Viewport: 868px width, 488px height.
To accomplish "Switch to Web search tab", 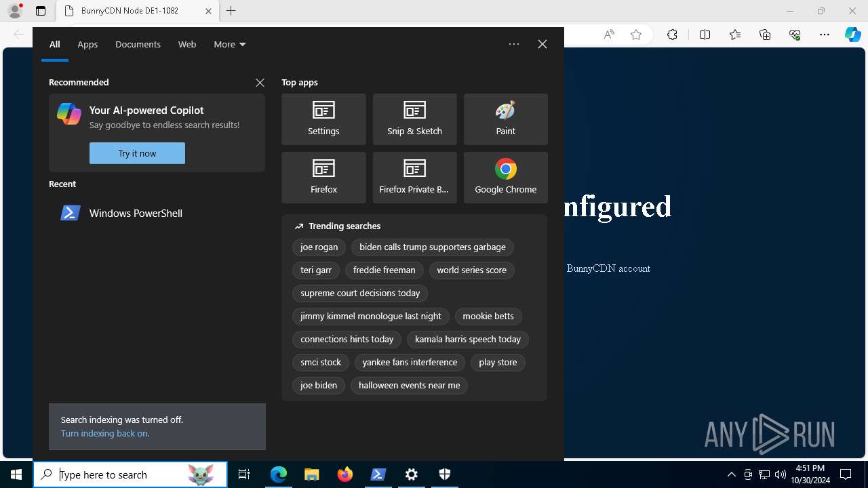I will pos(187,44).
